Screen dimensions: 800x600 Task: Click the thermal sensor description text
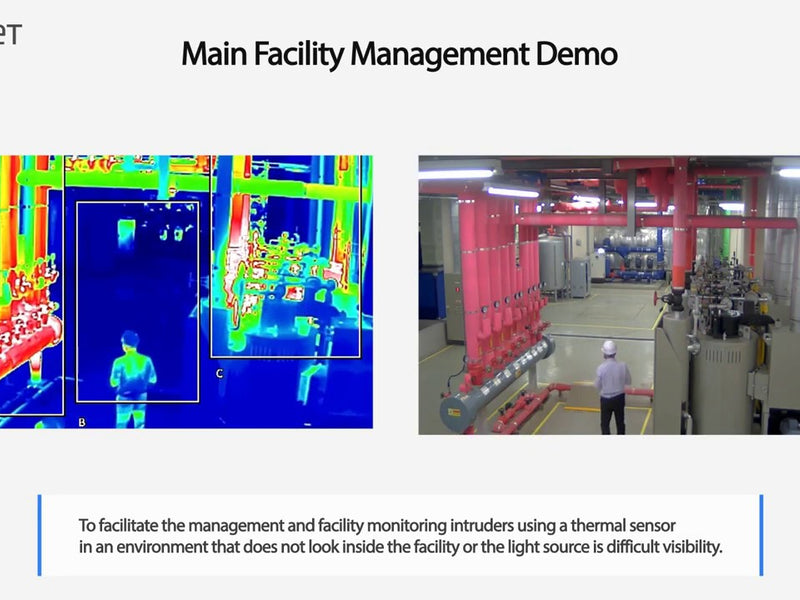point(400,536)
